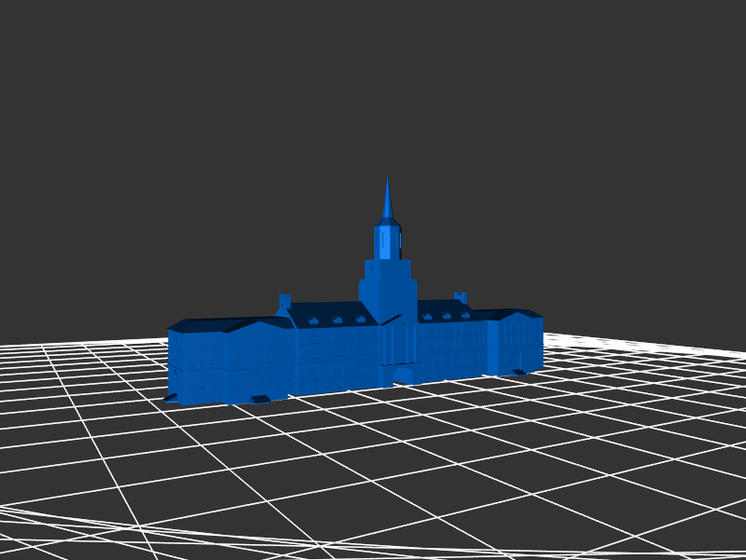Select the dormer roof left of the tower
This screenshot has width=746, height=560.
(329, 314)
